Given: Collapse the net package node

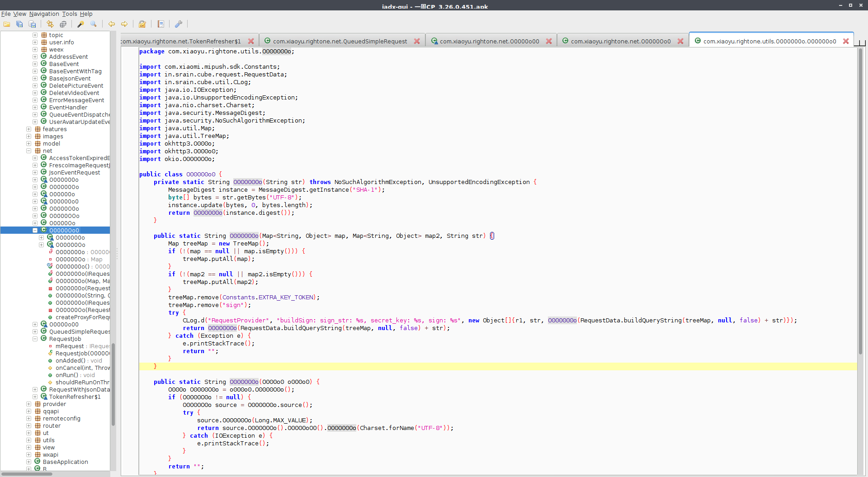Looking at the screenshot, I should pyautogui.click(x=28, y=151).
